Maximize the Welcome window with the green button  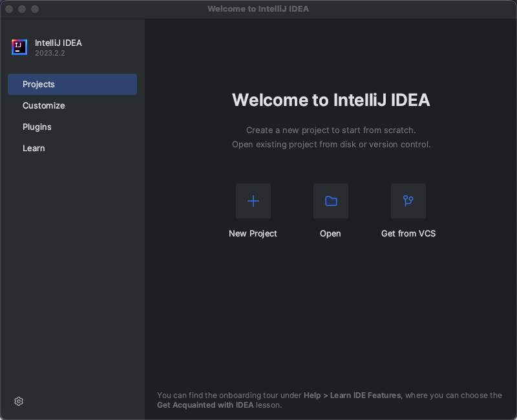(x=35, y=9)
